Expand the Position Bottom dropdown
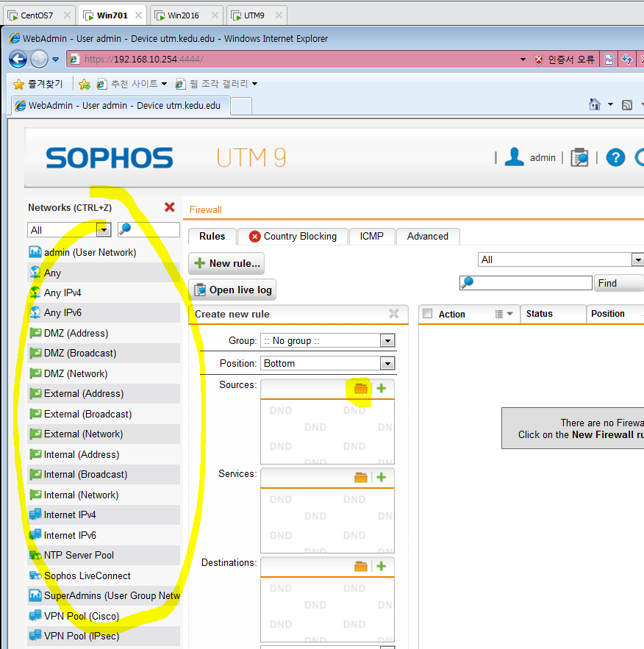 tap(387, 363)
